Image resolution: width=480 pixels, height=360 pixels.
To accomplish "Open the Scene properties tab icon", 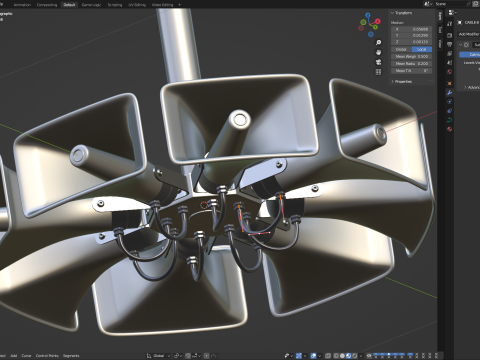I will [x=449, y=63].
